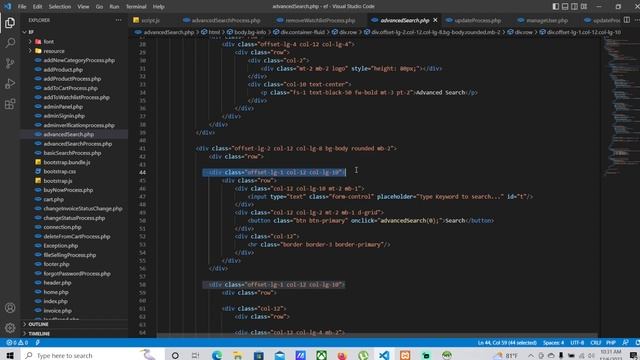This screenshot has height=360, width=640.
Task: Open bootstrap.css in explorer
Action: click(60, 172)
